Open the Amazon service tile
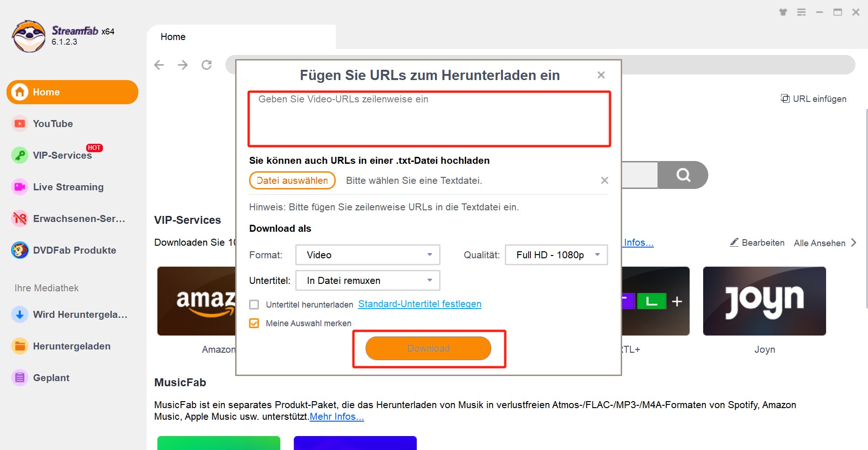The width and height of the screenshot is (868, 450). pos(197,301)
